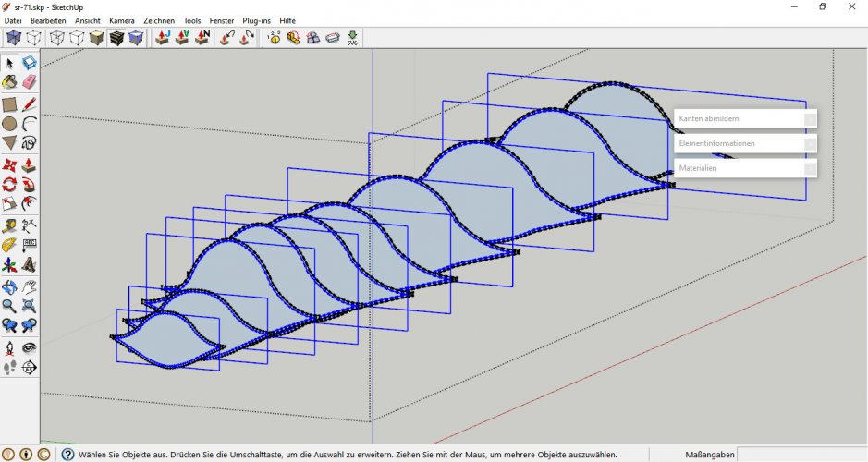868x462 pixels.
Task: Click the push pull undo arrow icon
Action: coord(227,38)
